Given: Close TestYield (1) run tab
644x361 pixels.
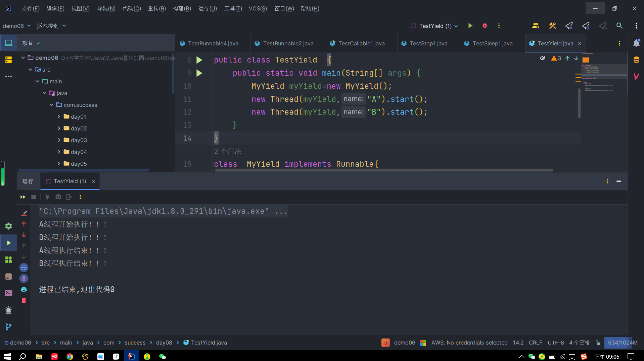Looking at the screenshot, I should point(93,182).
